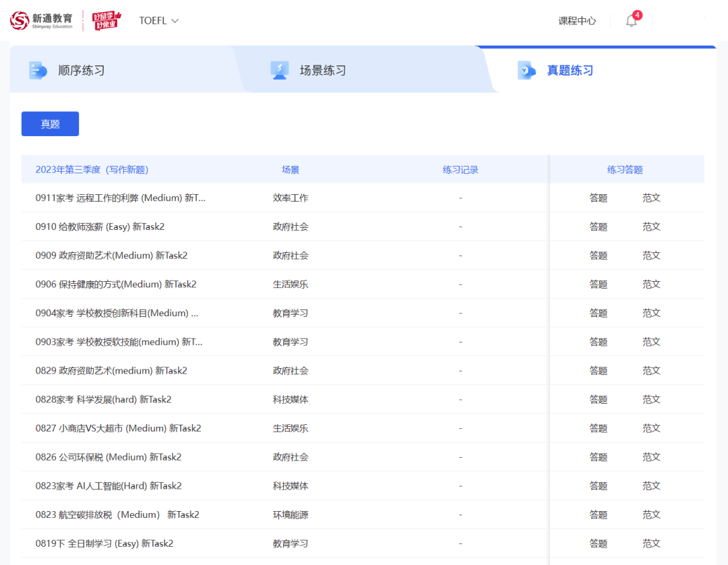Click the red slogan badge logo
The height and width of the screenshot is (565, 728).
tap(107, 20)
